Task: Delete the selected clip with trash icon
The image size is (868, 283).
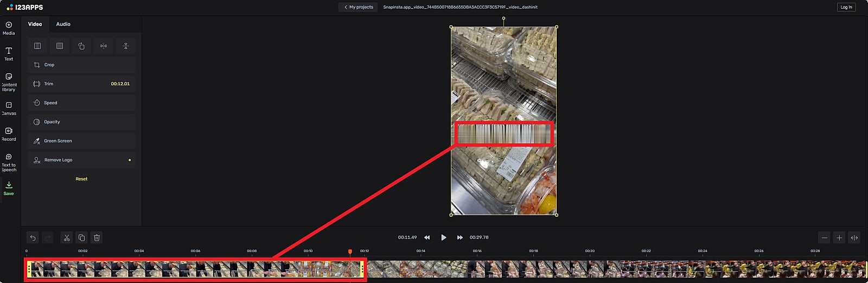Action: click(97, 237)
